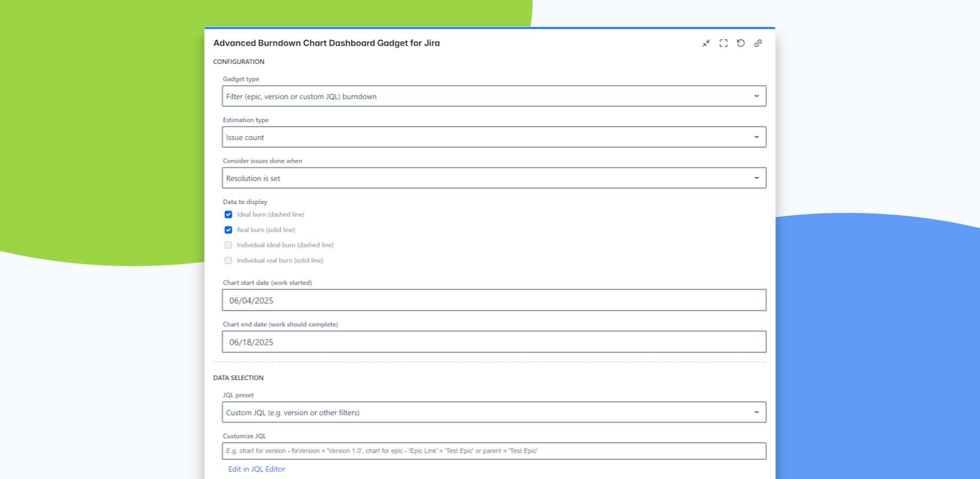Viewport: 980px width, 479px height.
Task: Click the Customize JQL label
Action: [244, 436]
